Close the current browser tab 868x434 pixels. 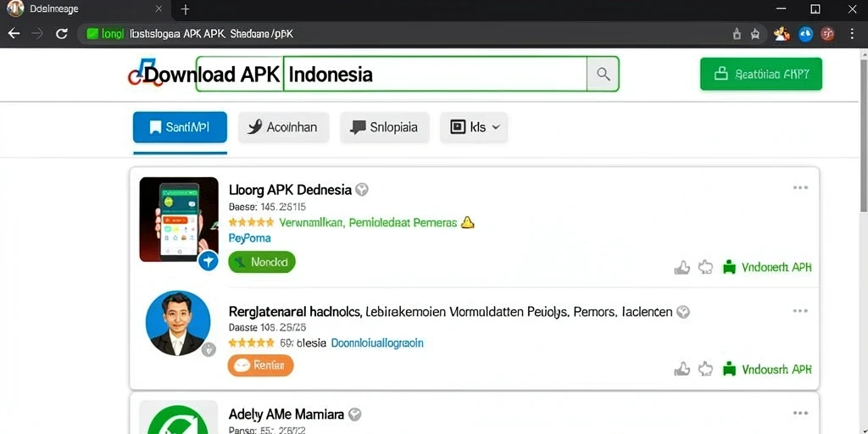[159, 8]
